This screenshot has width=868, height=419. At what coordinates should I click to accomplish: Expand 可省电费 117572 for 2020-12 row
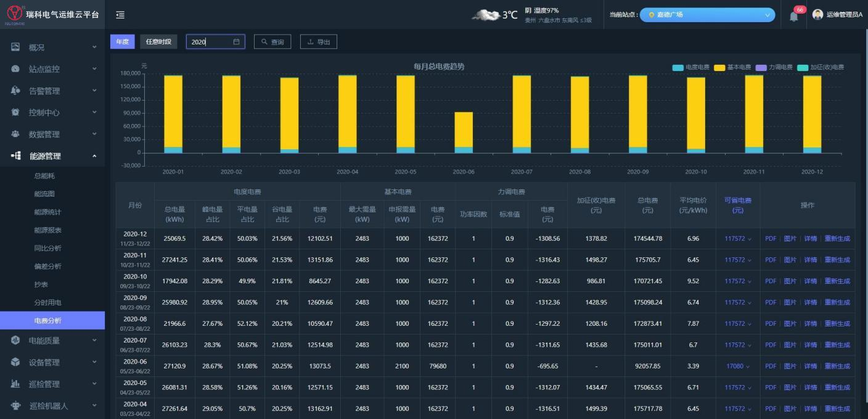pyautogui.click(x=738, y=239)
